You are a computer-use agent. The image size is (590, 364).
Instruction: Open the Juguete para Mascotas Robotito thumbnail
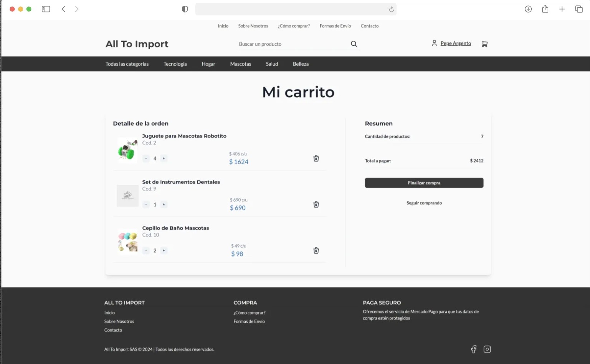[127, 150]
